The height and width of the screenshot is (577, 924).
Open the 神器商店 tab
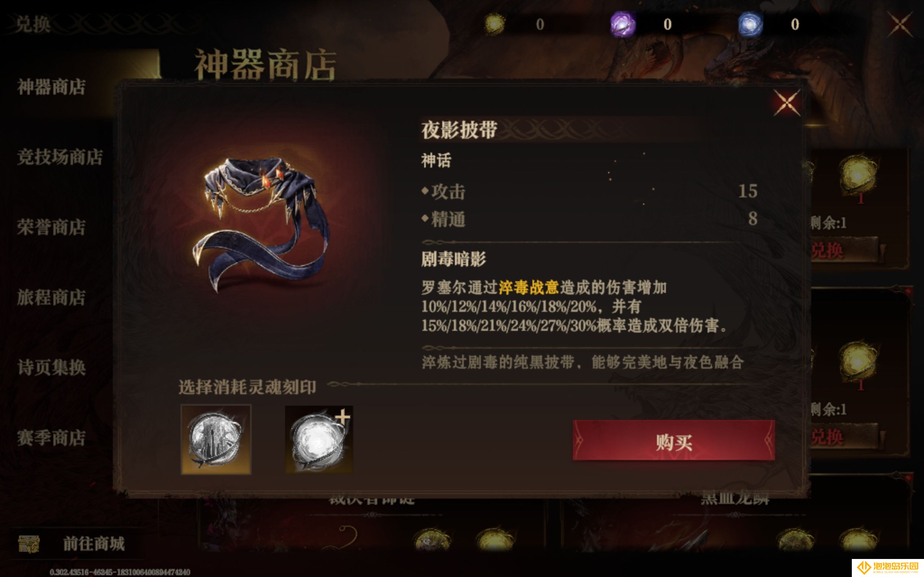click(x=51, y=87)
